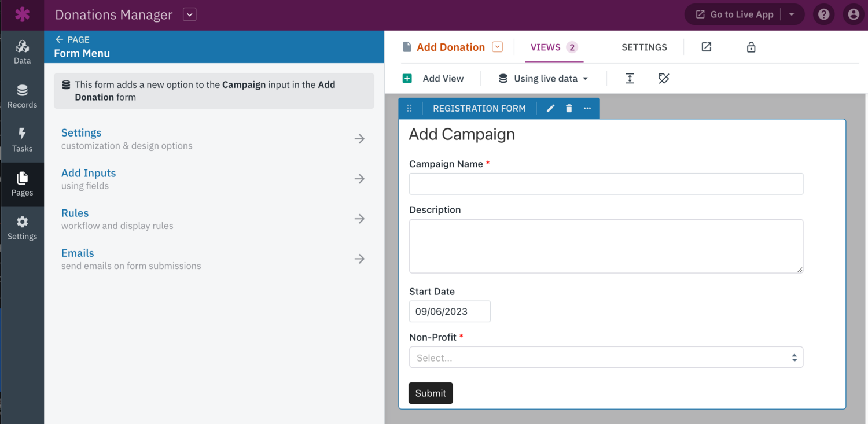Open page in new window icon
Image resolution: width=868 pixels, height=424 pixels.
tap(707, 47)
